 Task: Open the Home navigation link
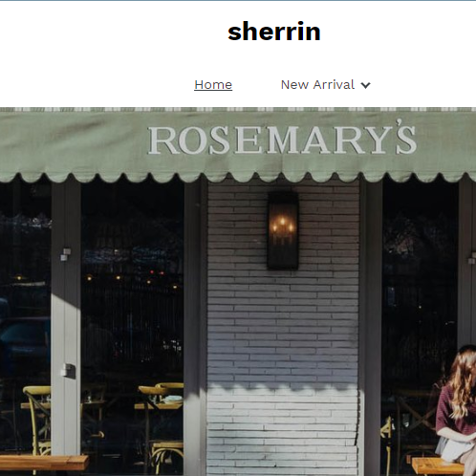pyautogui.click(x=213, y=85)
